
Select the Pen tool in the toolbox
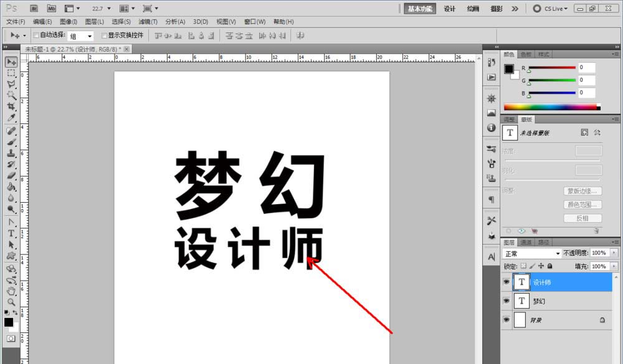(x=11, y=223)
